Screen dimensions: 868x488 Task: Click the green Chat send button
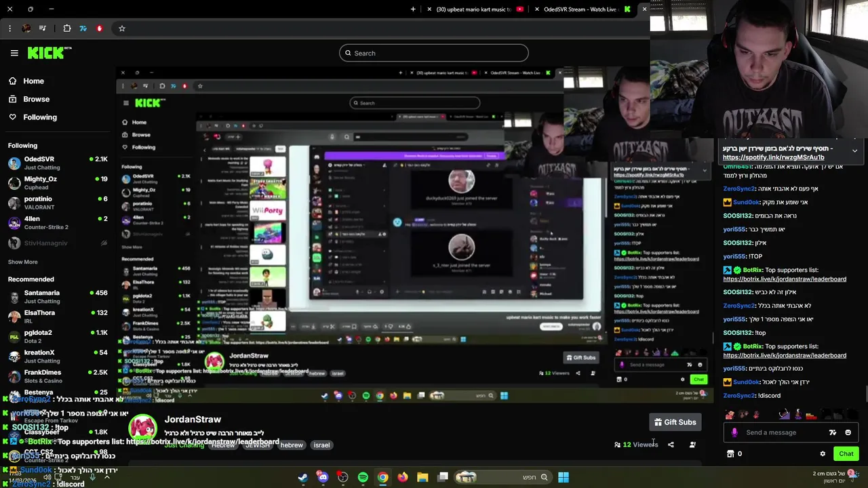tap(846, 454)
